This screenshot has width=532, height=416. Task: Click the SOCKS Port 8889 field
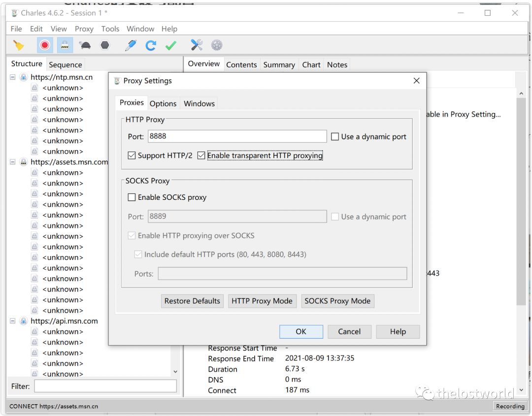(237, 216)
